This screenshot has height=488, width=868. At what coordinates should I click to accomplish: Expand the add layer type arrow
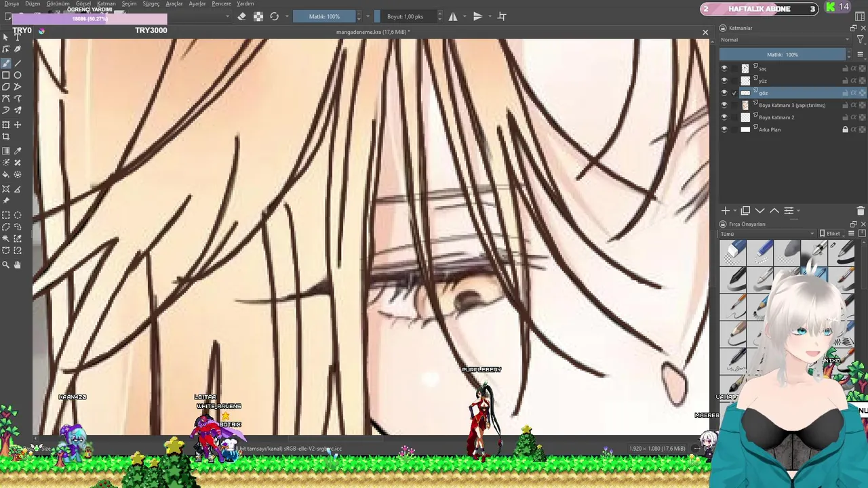point(735,211)
